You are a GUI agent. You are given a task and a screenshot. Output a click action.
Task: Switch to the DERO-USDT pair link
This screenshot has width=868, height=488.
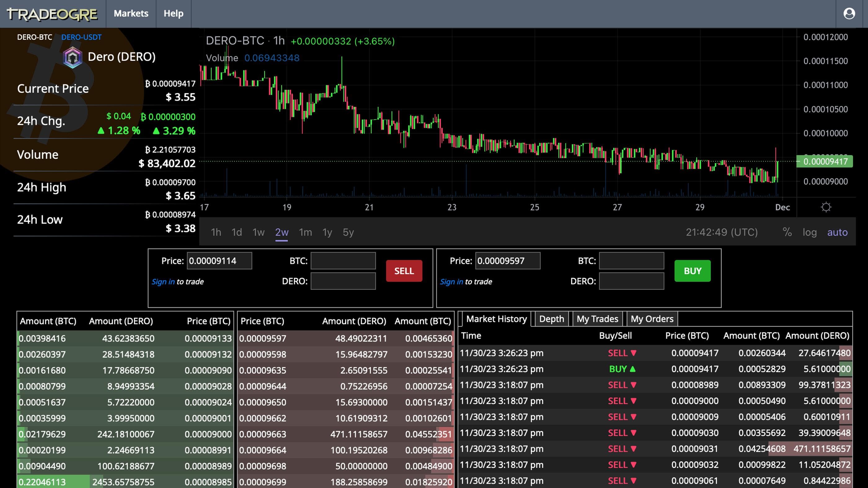coord(81,37)
